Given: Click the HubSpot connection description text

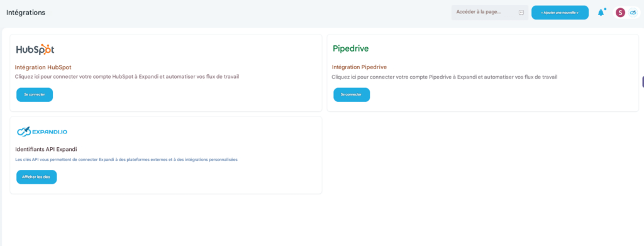Looking at the screenshot, I should pyautogui.click(x=127, y=77).
